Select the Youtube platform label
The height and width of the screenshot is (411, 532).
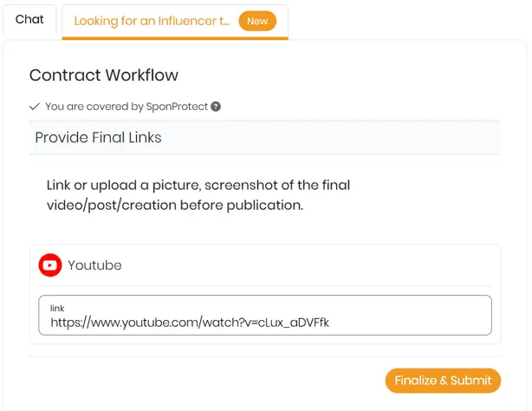pyautogui.click(x=94, y=265)
